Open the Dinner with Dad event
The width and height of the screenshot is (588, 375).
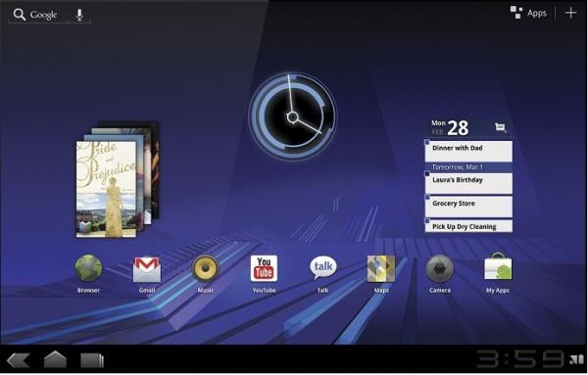(x=468, y=151)
